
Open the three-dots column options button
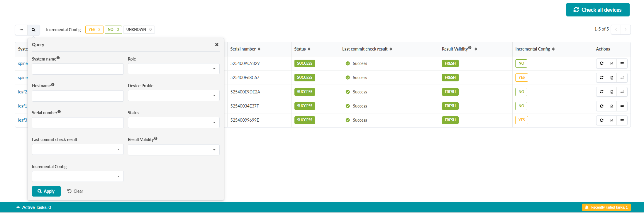tap(21, 30)
